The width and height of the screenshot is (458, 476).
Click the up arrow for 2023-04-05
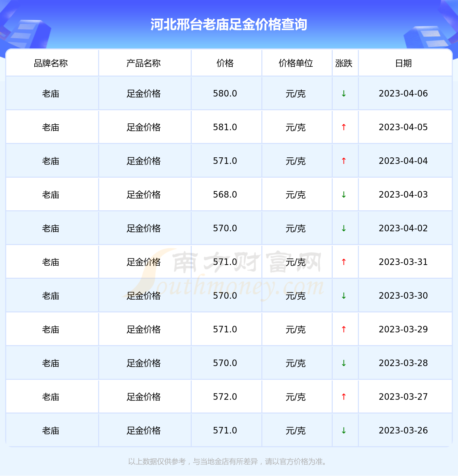coord(344,127)
